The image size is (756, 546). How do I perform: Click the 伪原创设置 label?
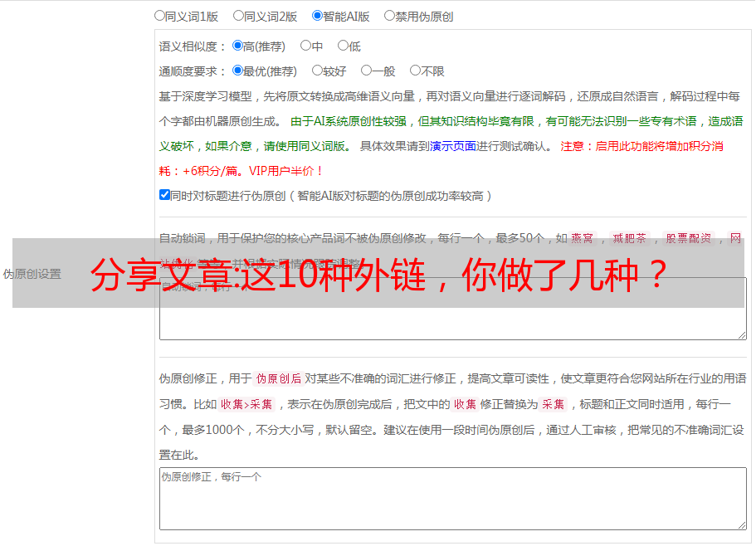coord(32,274)
